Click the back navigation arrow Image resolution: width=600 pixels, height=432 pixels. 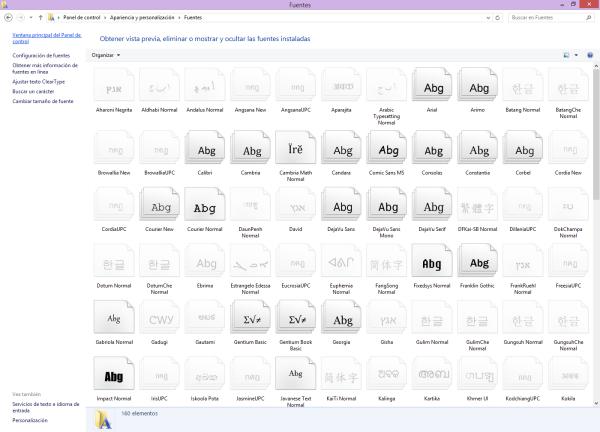[x=8, y=17]
